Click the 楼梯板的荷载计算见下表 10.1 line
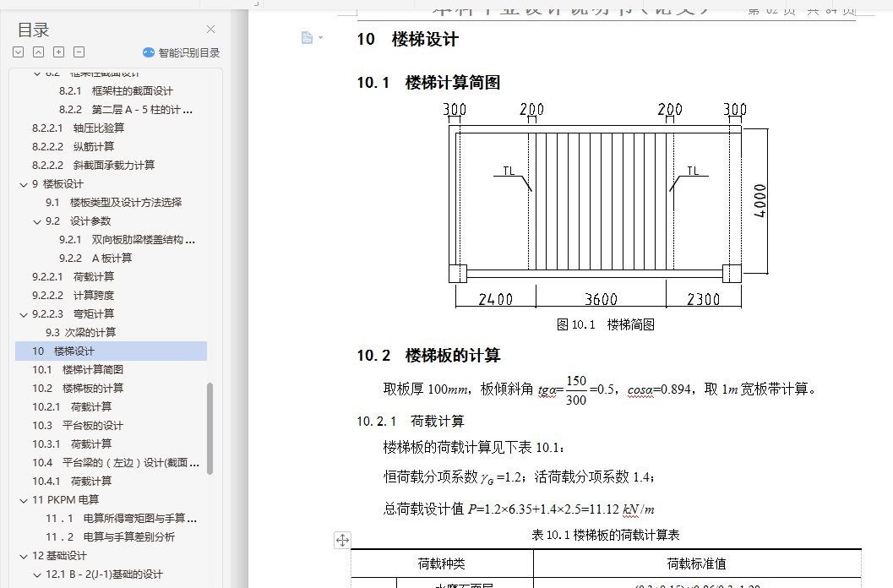 (x=474, y=447)
